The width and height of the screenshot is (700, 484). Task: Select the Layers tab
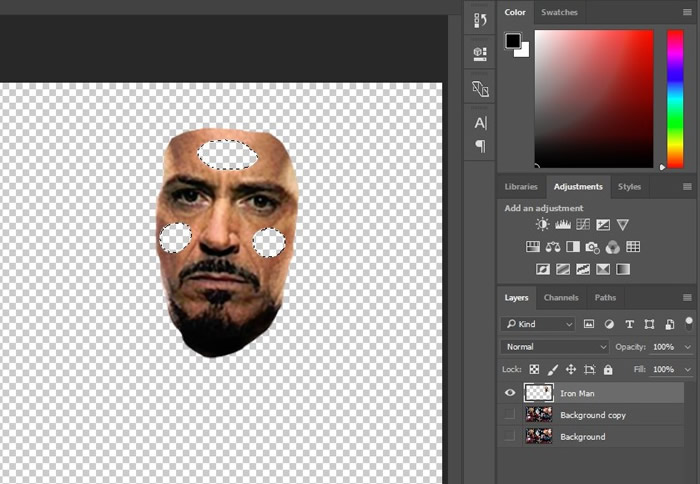[517, 297]
